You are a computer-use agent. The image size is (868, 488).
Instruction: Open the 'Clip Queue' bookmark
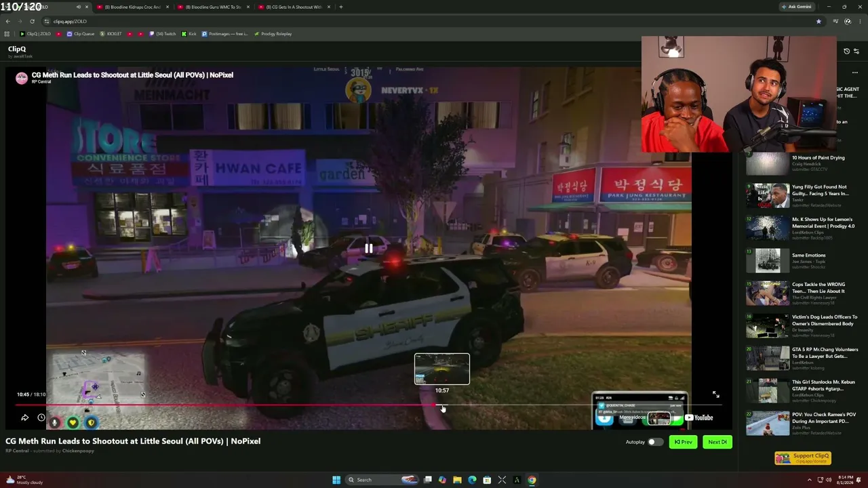(81, 34)
